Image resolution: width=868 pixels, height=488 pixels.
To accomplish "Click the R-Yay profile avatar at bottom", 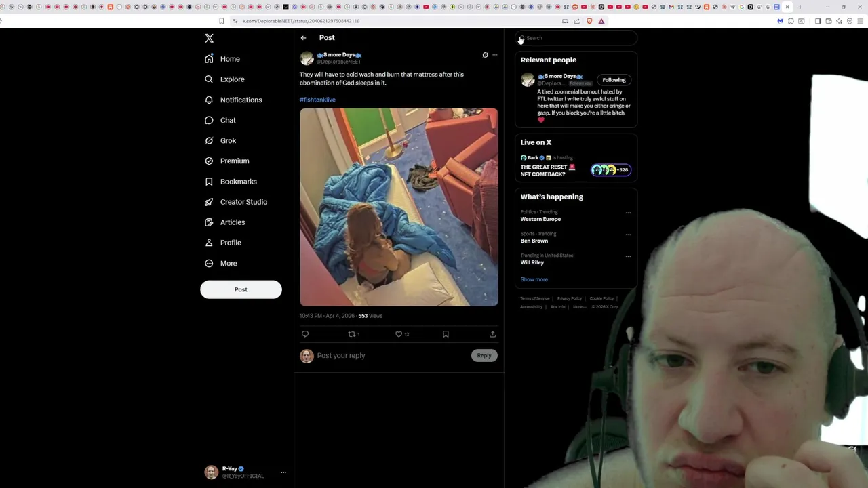I will tap(212, 472).
